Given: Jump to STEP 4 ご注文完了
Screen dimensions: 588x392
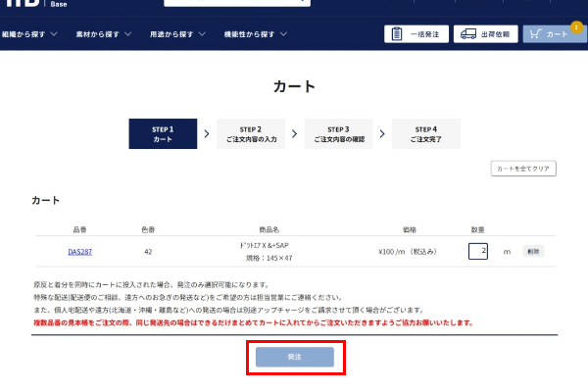Looking at the screenshot, I should [x=426, y=134].
